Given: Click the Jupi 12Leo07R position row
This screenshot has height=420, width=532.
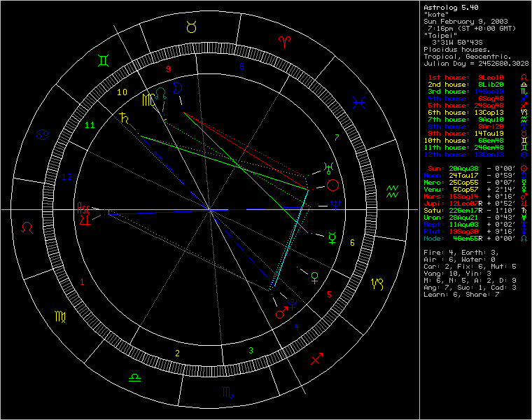Looking at the screenshot, I should click(x=477, y=204).
